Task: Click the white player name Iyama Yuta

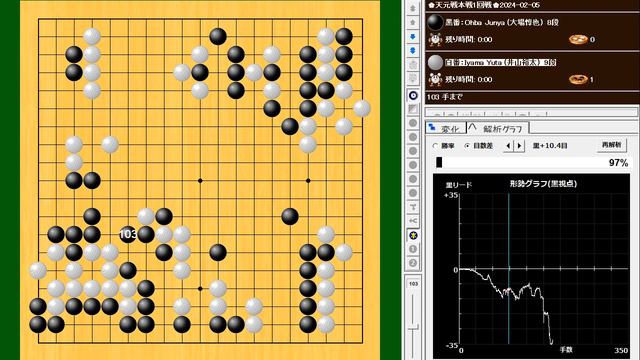Action: 500,62
